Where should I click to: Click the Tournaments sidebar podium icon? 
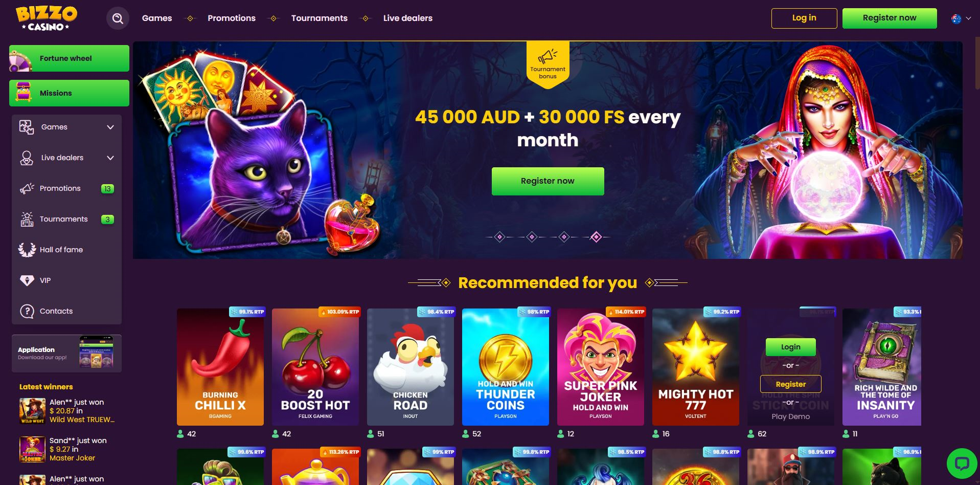pyautogui.click(x=27, y=219)
